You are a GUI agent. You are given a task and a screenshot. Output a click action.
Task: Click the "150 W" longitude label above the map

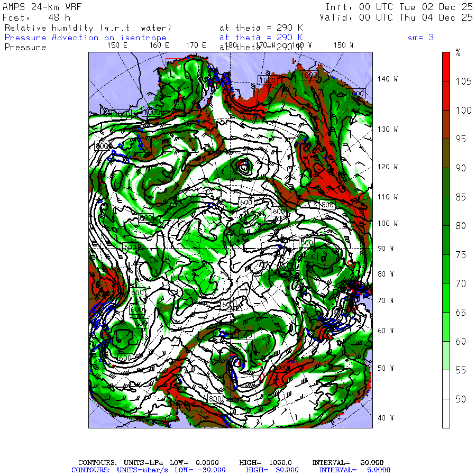[x=343, y=45]
